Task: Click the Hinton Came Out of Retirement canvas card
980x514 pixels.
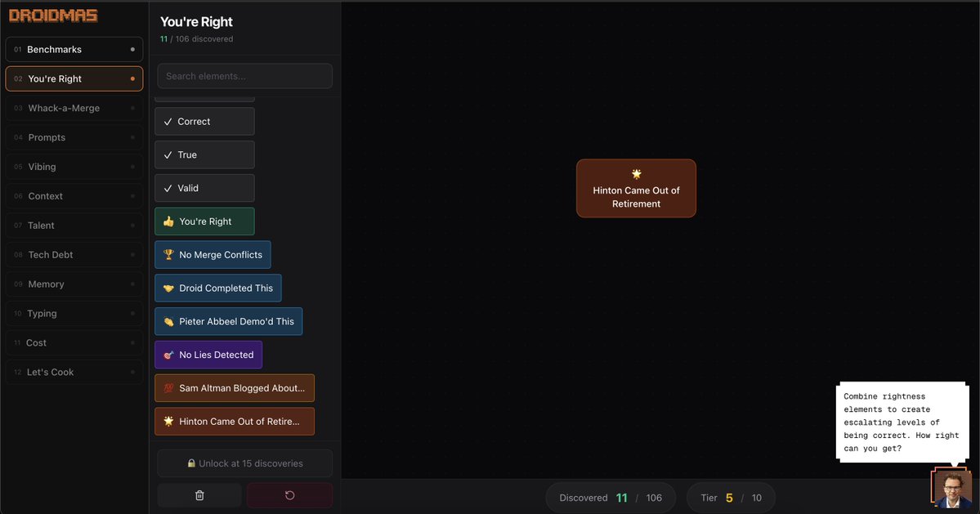Action: click(636, 188)
